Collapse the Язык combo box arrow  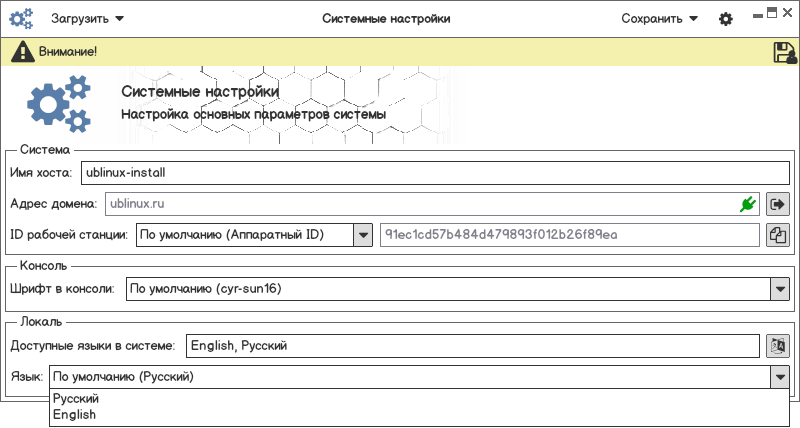(x=780, y=377)
